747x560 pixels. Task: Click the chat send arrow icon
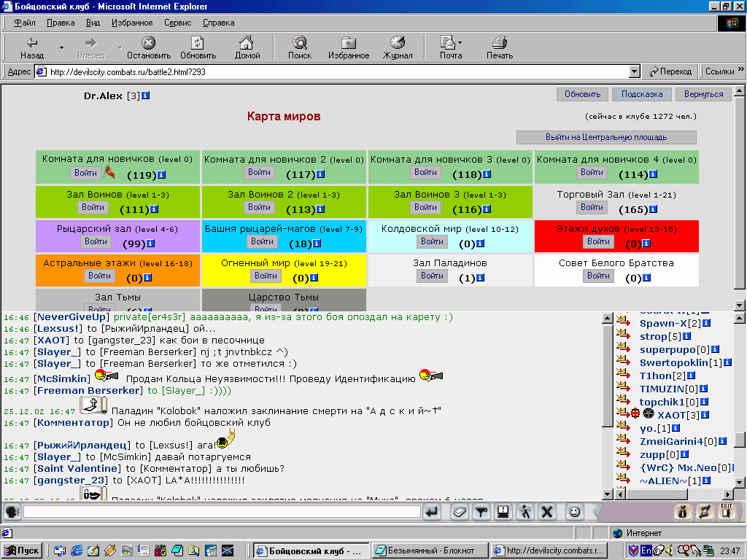[432, 512]
